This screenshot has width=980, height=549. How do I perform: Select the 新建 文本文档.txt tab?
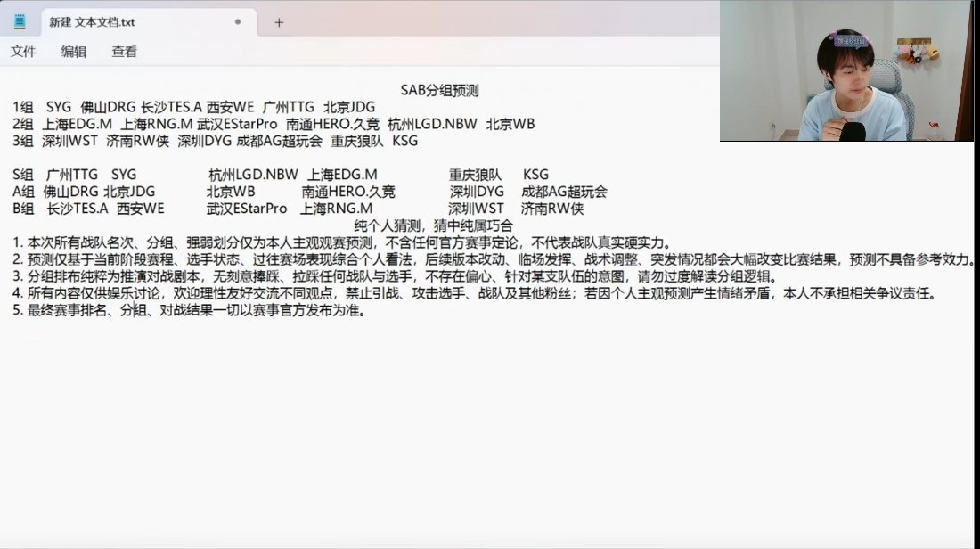click(149, 22)
